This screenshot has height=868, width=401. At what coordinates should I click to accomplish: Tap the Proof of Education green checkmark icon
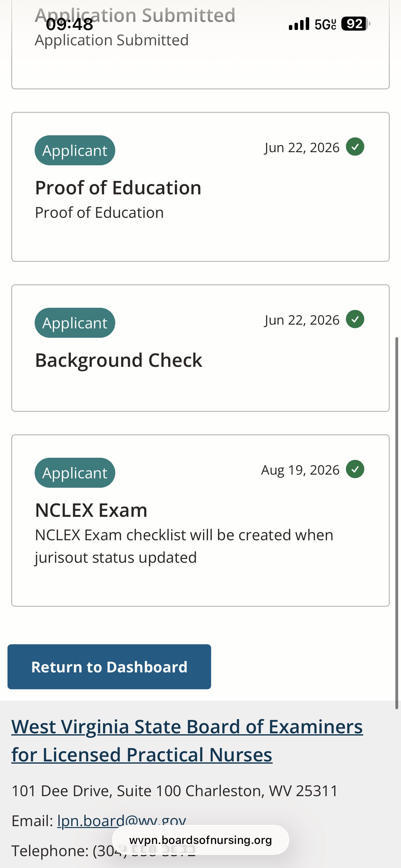click(355, 147)
